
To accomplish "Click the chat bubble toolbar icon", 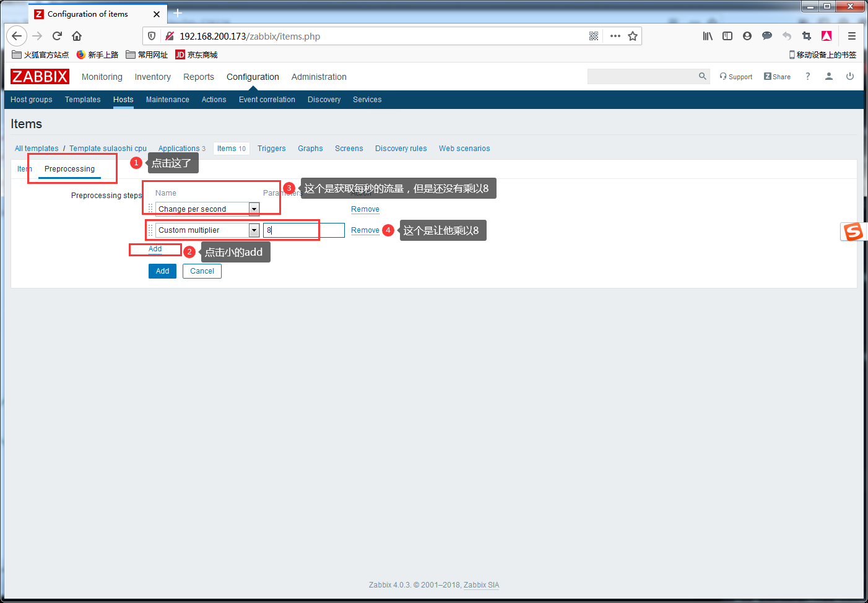I will [x=767, y=36].
